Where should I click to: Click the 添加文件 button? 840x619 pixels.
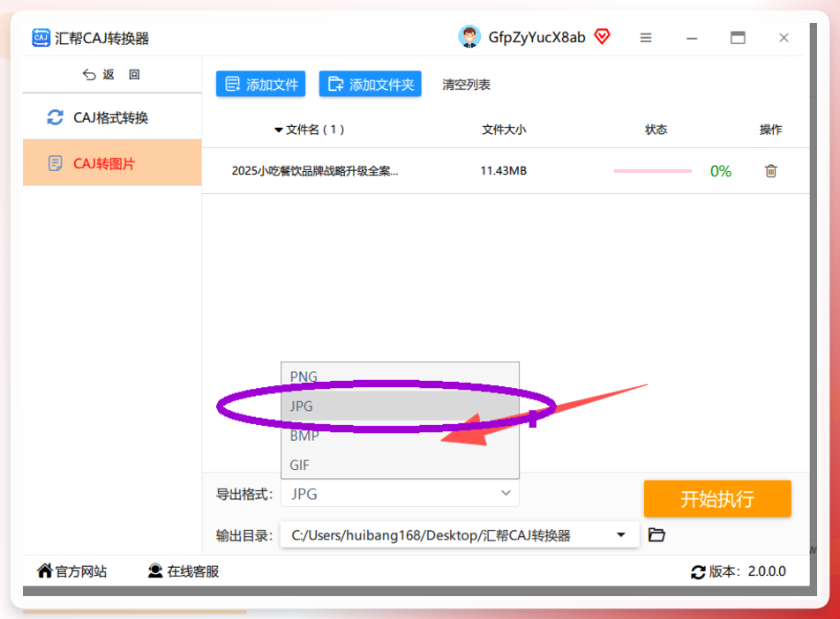click(x=261, y=84)
